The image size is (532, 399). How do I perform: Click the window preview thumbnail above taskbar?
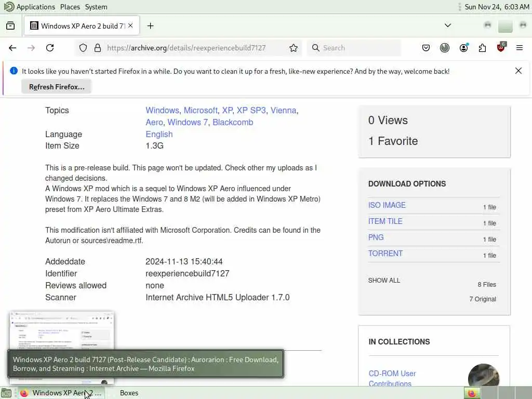62,330
